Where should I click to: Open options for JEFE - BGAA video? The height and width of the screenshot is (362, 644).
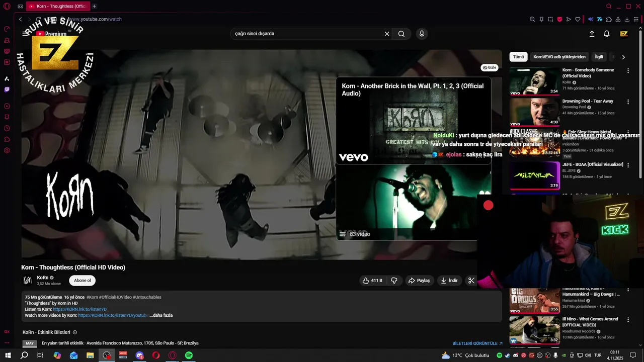(628, 165)
